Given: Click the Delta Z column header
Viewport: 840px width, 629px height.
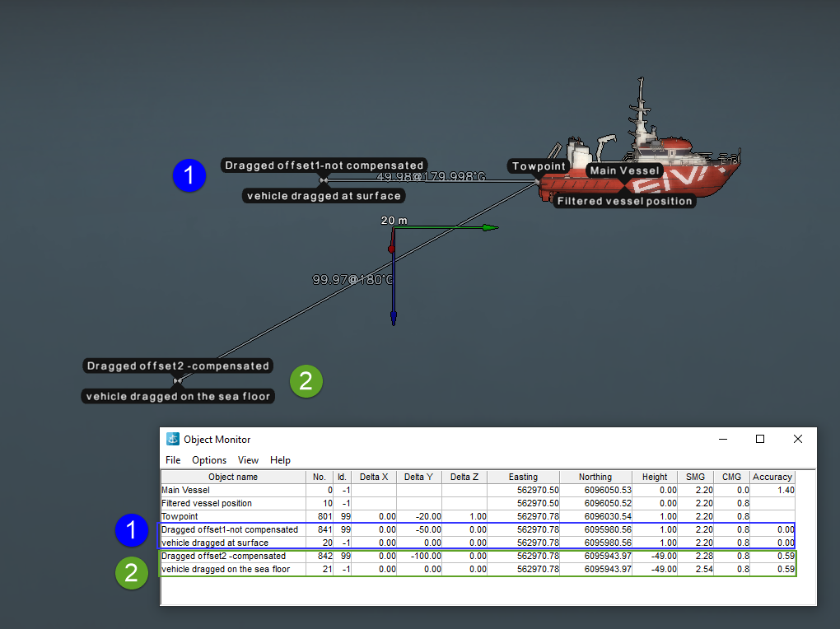Looking at the screenshot, I should pyautogui.click(x=464, y=477).
